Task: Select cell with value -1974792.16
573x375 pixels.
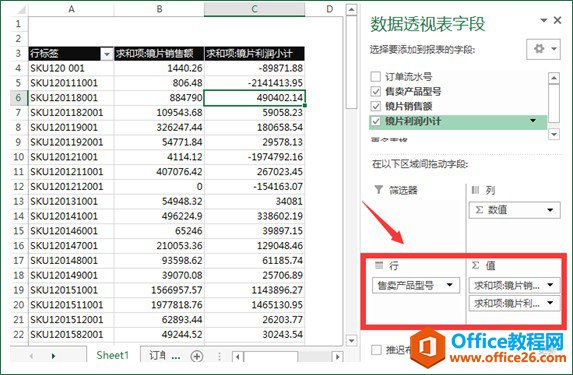Action: [255, 157]
